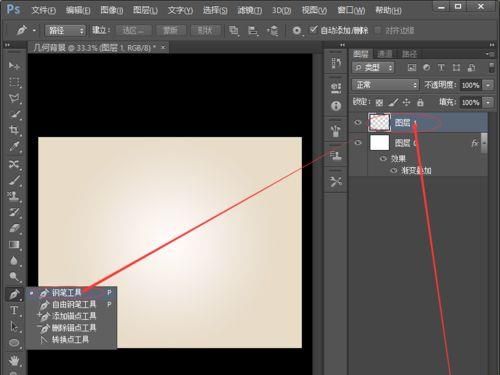Image resolution: width=500 pixels, height=375 pixels.
Task: Open the 文件(F) menu
Action: (43, 11)
